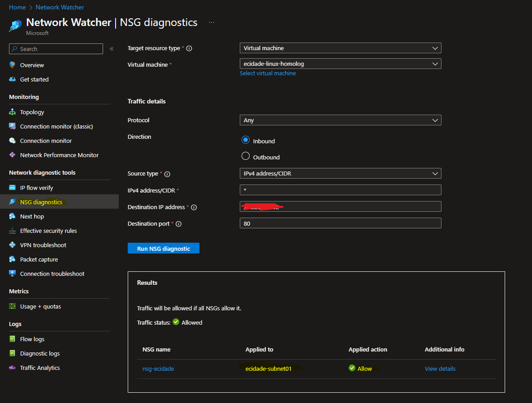
Task: Open Usage + quotas under Metrics
Action: click(40, 306)
